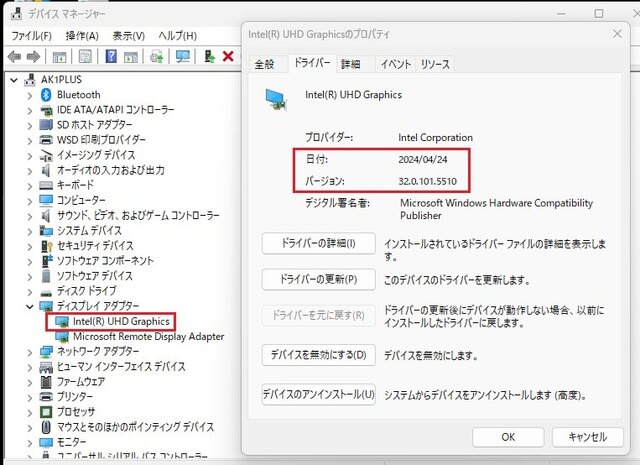Open the ヘルプ(H) menu
640x465 pixels.
coord(178,36)
